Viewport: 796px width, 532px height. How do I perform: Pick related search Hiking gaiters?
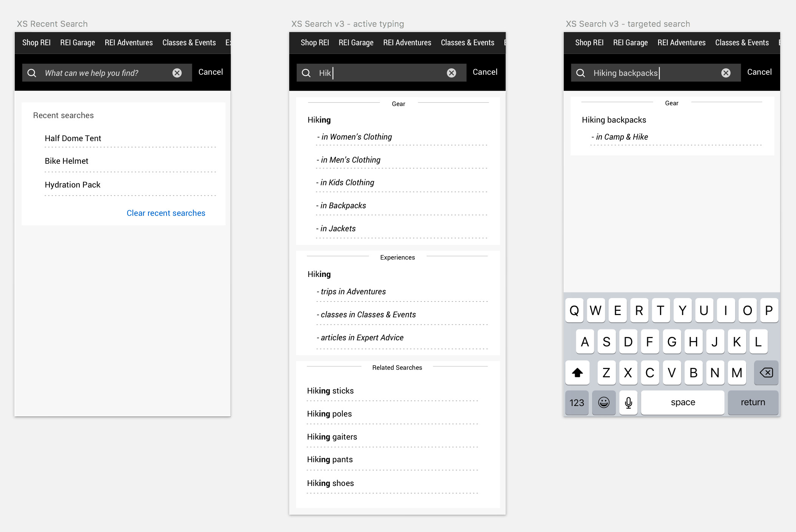[332, 437]
